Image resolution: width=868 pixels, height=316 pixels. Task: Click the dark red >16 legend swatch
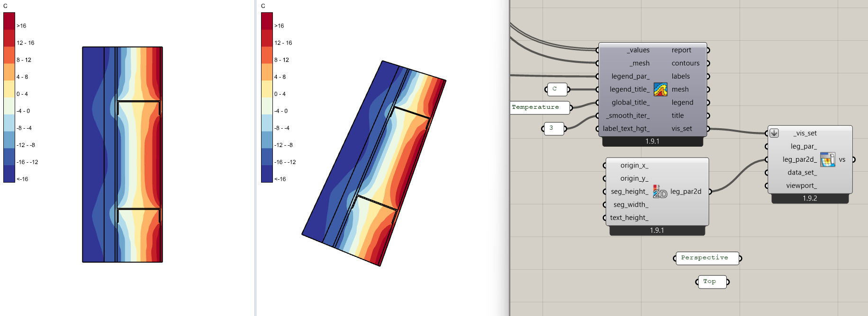coord(9,21)
